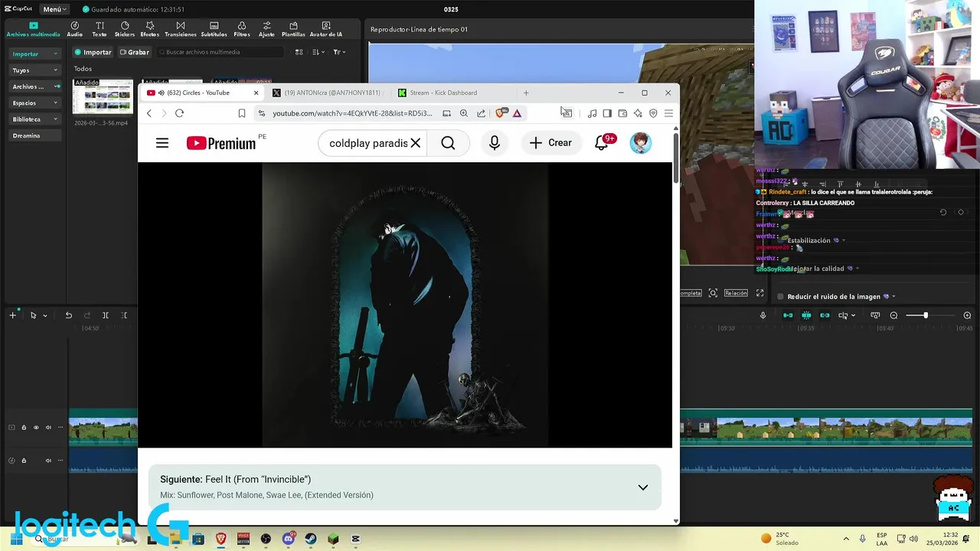This screenshot has width=980, height=551.
Task: Reload the YouTube page
Action: (179, 113)
